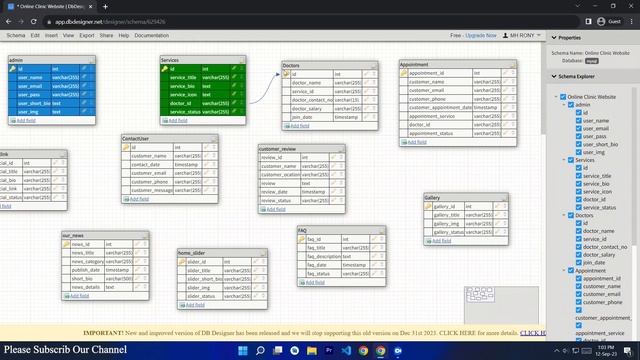Click the edit pencil on our_news news_title row

point(138,253)
